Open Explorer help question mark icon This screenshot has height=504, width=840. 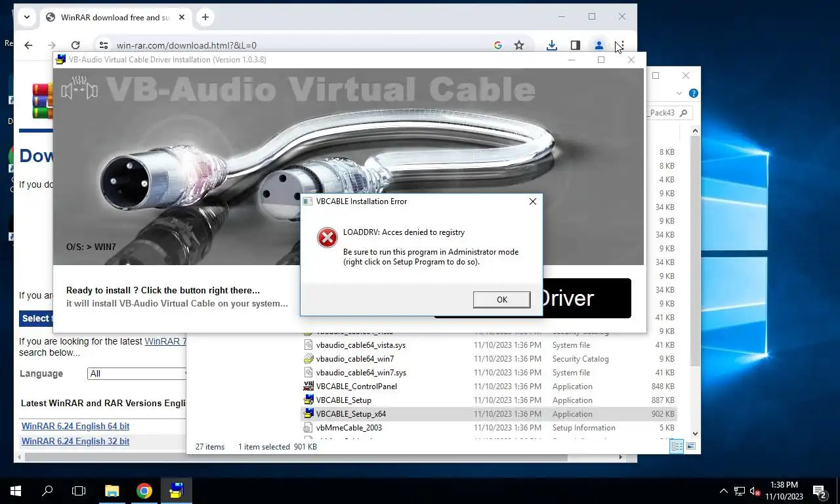click(x=693, y=93)
